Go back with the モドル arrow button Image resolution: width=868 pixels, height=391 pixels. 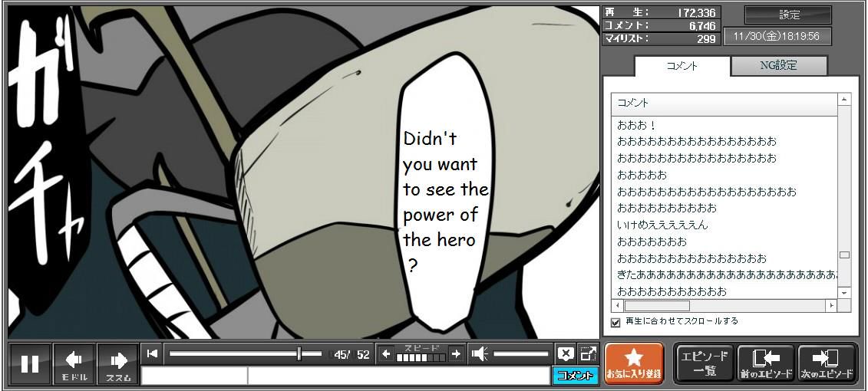[x=74, y=363]
